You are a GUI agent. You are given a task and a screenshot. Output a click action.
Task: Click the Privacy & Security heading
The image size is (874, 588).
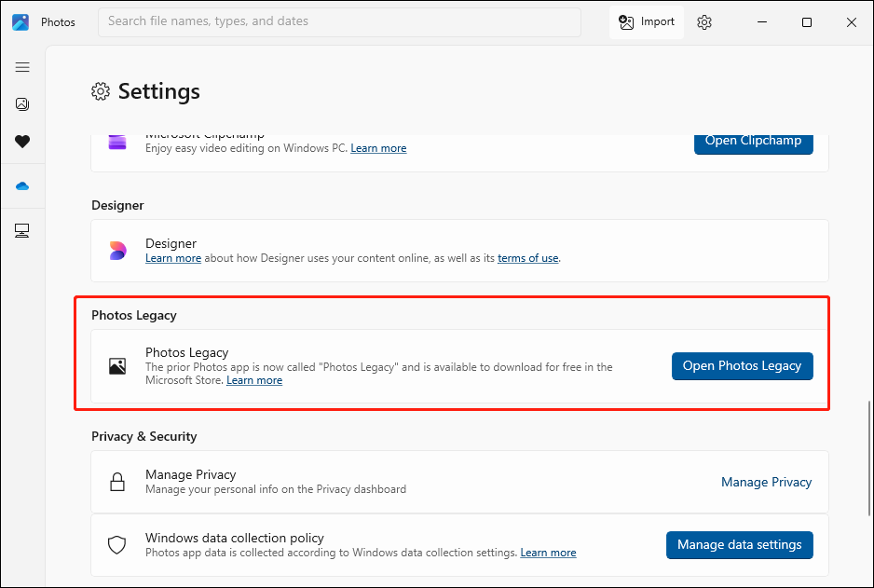pyautogui.click(x=143, y=436)
